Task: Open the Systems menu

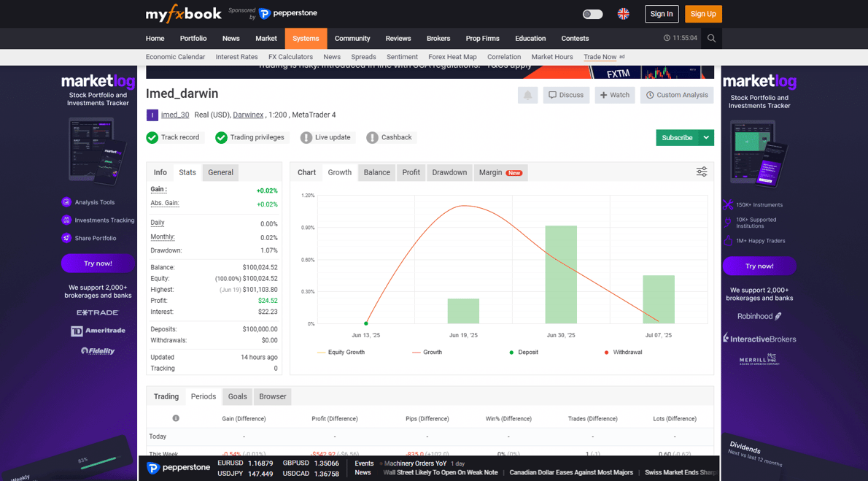Action: pos(306,38)
